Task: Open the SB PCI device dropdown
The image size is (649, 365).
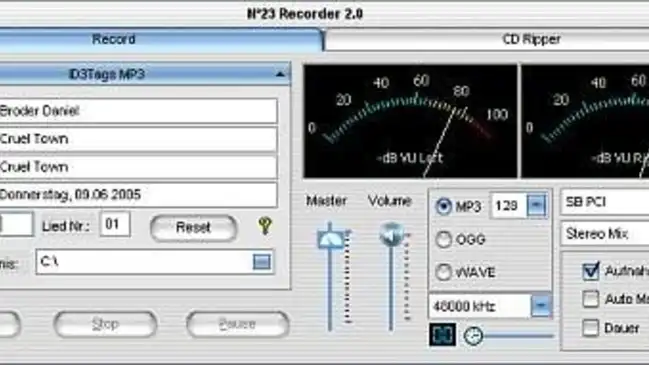Action: click(605, 202)
